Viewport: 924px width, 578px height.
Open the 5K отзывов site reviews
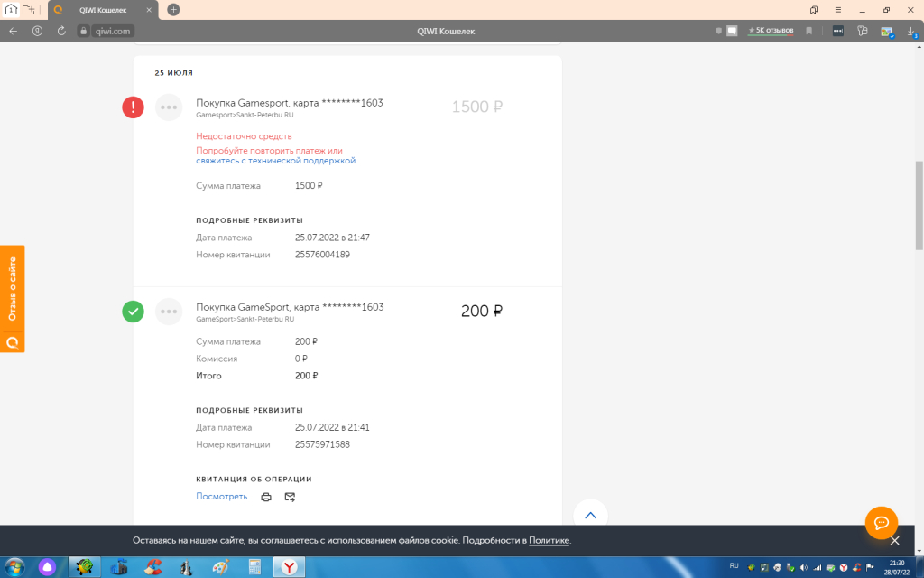(x=771, y=30)
